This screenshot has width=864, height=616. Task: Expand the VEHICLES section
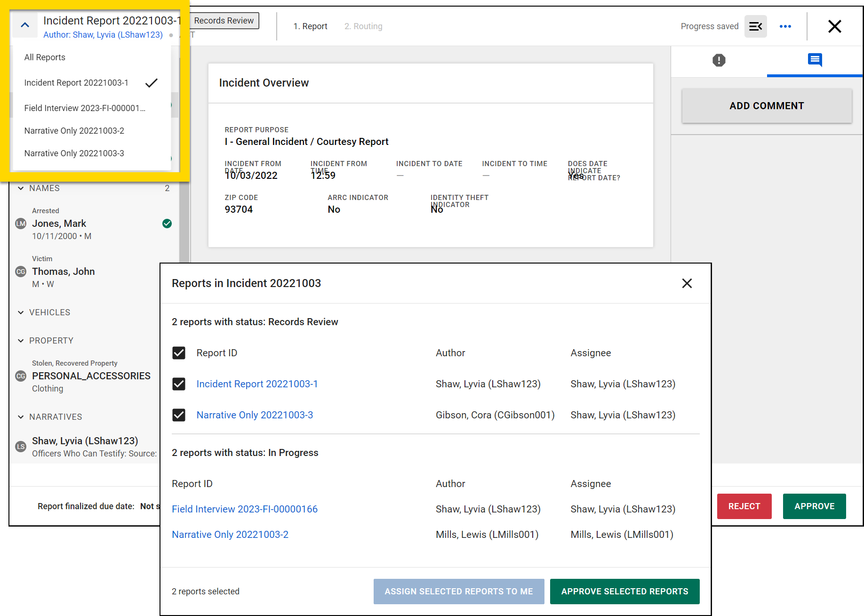click(x=21, y=312)
